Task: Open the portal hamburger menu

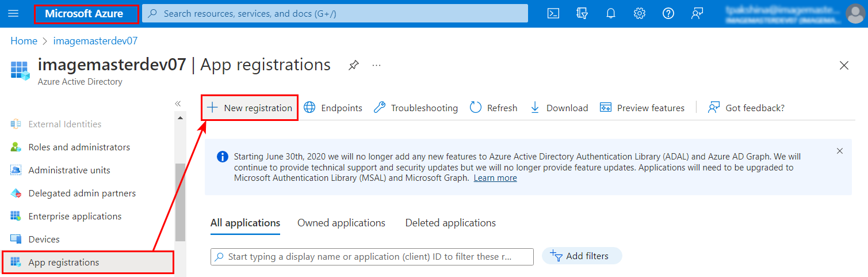Action: tap(13, 13)
